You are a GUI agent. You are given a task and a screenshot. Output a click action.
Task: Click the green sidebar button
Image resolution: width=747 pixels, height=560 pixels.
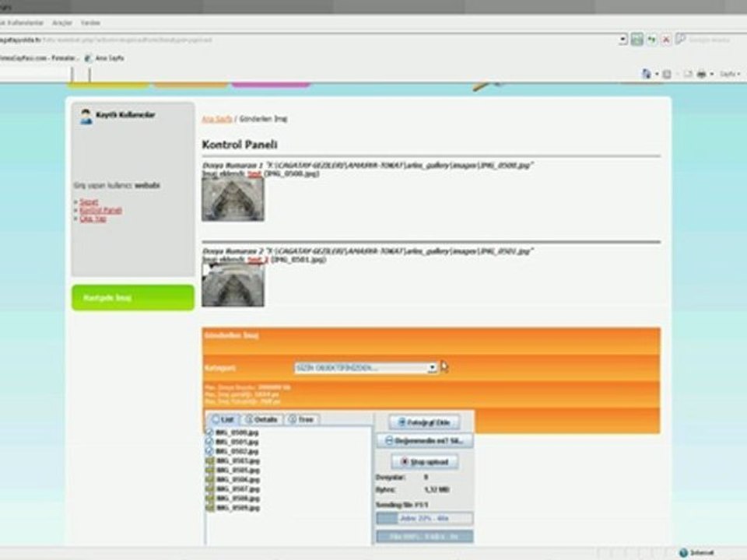(x=133, y=298)
